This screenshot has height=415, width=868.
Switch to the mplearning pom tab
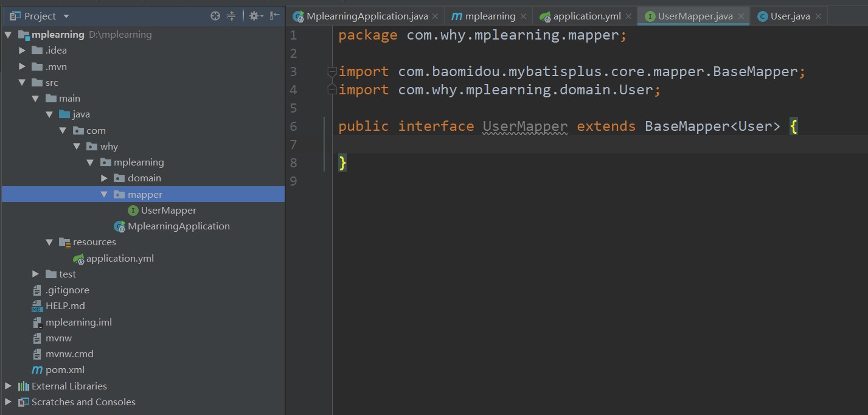coord(490,16)
